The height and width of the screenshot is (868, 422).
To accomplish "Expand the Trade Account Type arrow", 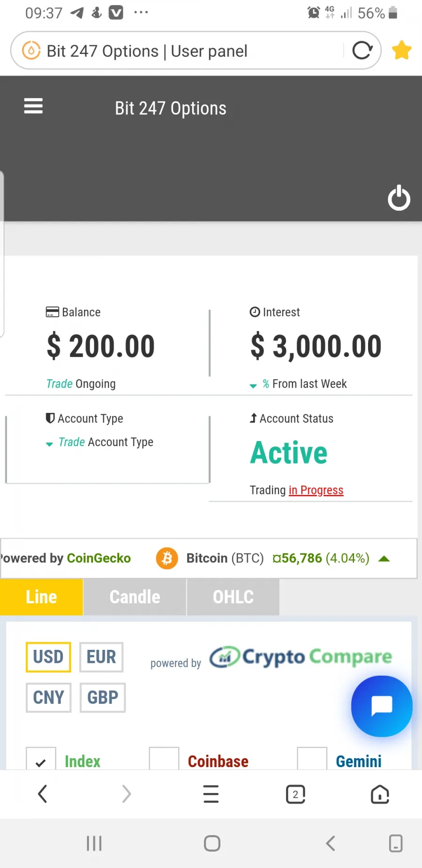I will pyautogui.click(x=49, y=444).
